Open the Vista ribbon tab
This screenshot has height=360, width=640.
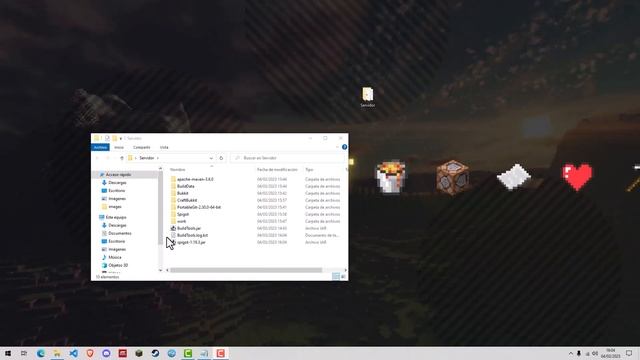164,147
